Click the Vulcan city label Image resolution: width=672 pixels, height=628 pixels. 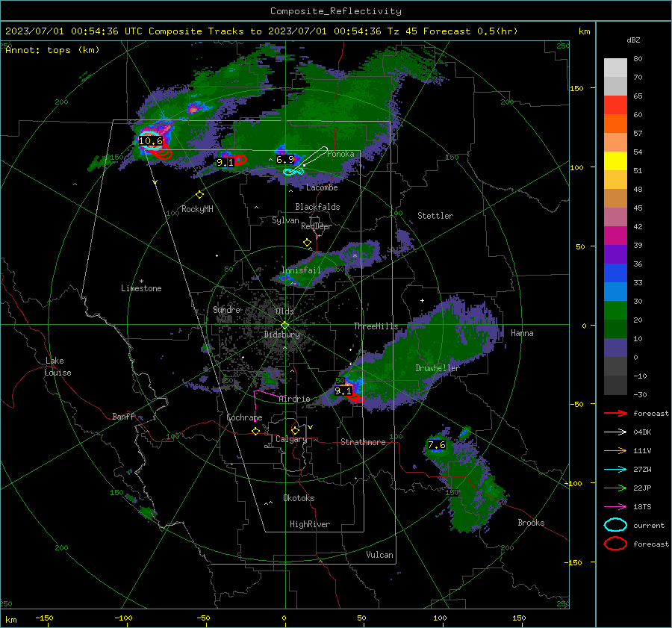coord(379,555)
